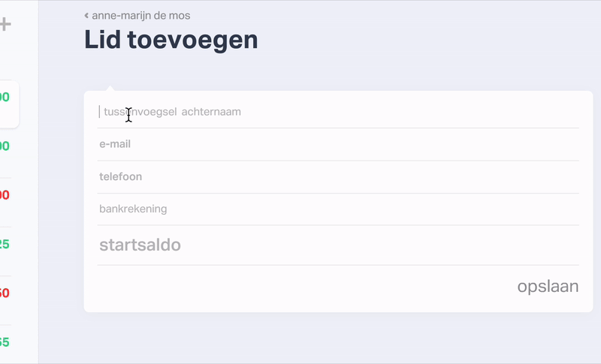This screenshot has height=364, width=601.
Task: Select the sidebar row with green balance 25
Action: (x=8, y=244)
